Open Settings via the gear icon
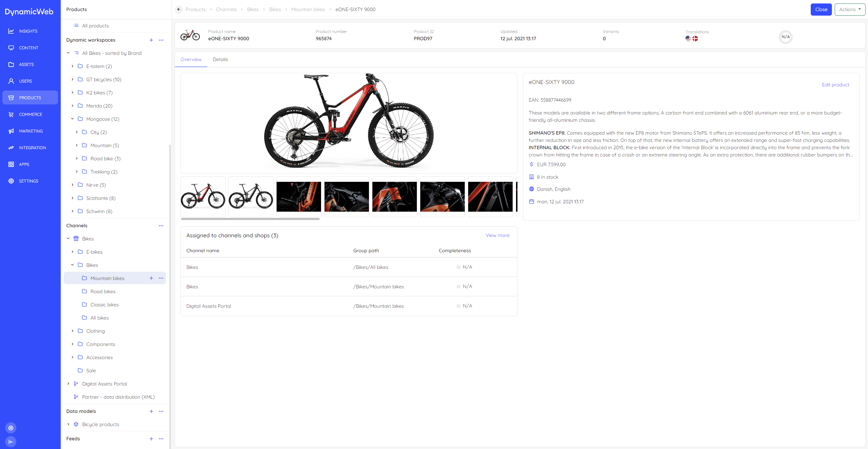 [11, 181]
